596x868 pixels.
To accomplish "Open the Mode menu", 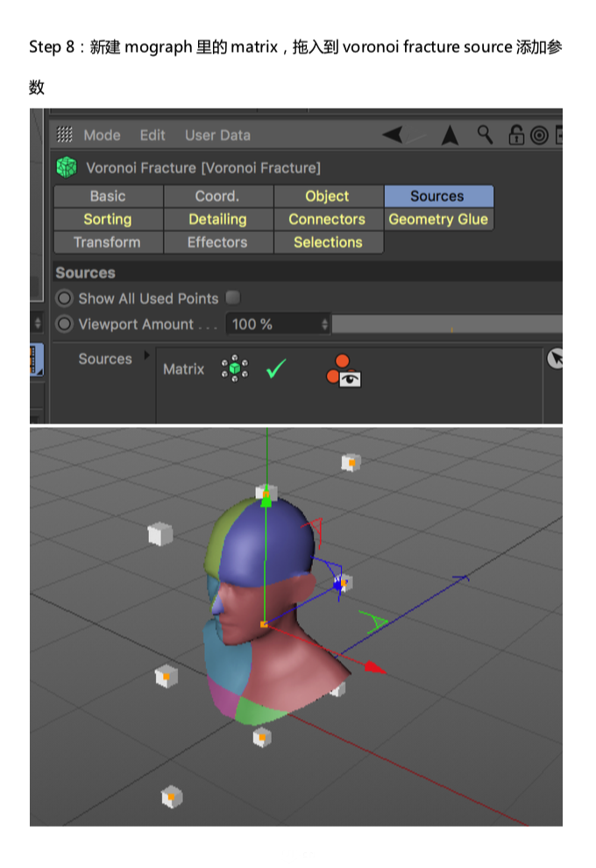I will 102,135.
